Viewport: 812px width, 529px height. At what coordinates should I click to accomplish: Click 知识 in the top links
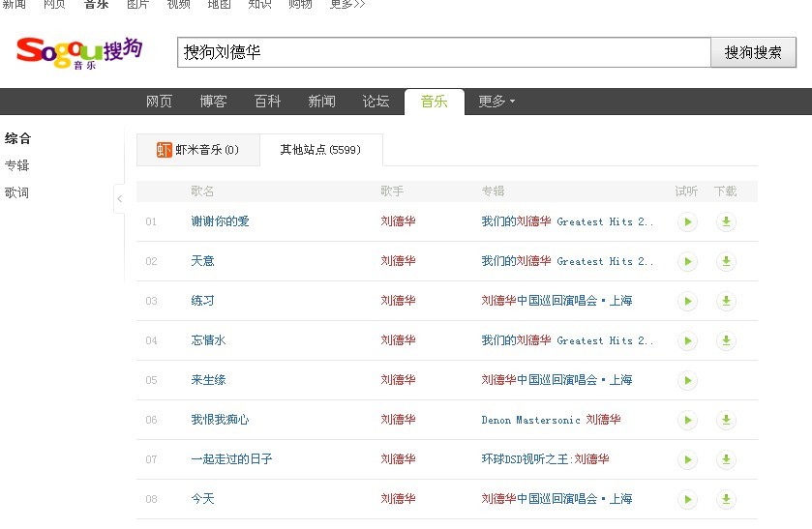(259, 4)
